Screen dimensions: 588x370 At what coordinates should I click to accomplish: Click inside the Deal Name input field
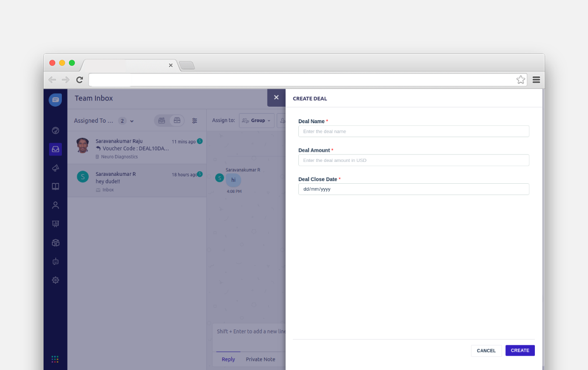point(414,131)
